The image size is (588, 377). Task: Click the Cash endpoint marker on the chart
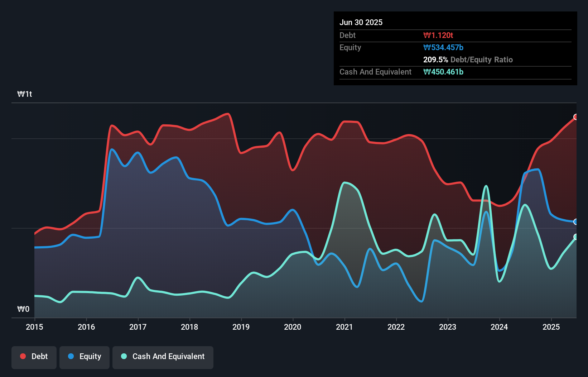click(x=575, y=237)
